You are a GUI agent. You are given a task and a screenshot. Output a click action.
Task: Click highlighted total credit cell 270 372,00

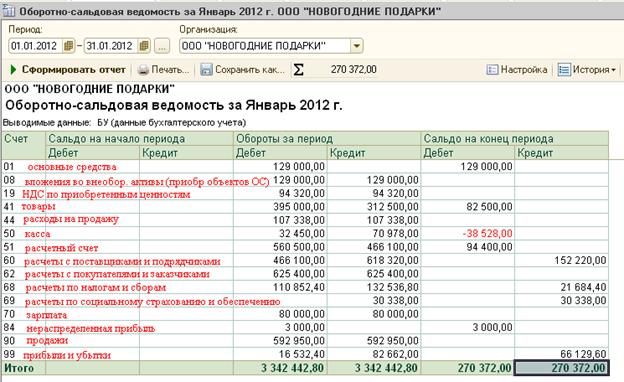point(562,368)
